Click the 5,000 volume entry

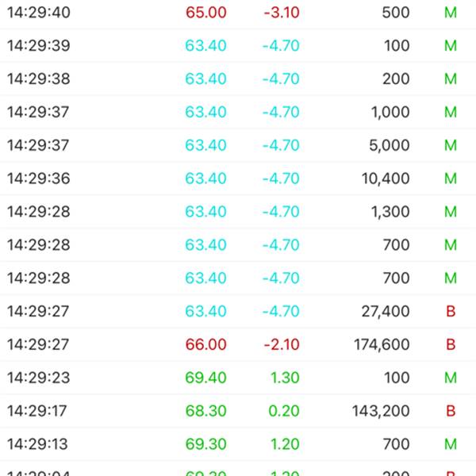390,146
